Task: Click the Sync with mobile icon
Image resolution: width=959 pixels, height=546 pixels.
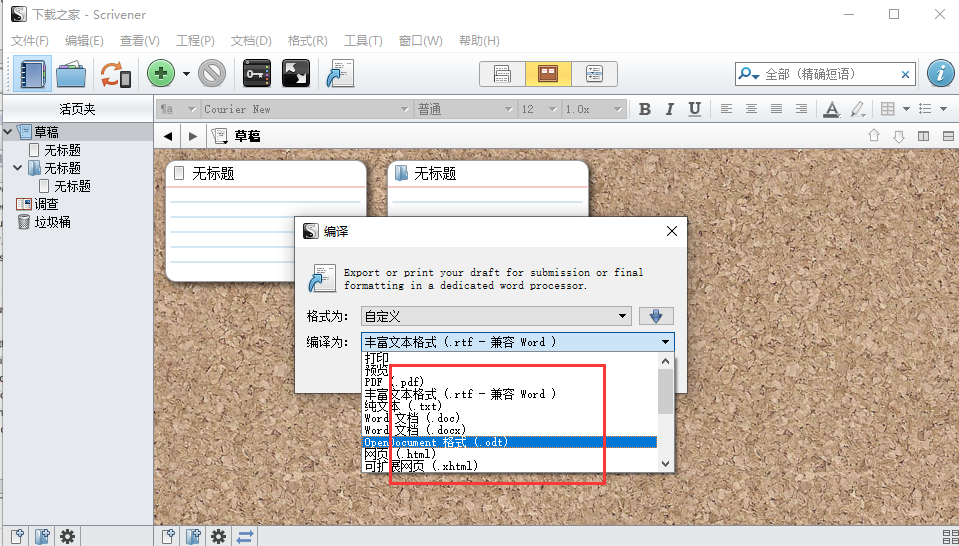Action: click(115, 74)
